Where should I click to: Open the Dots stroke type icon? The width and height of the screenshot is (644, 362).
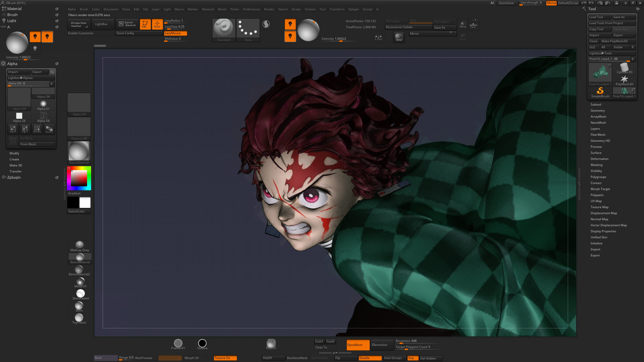click(248, 30)
